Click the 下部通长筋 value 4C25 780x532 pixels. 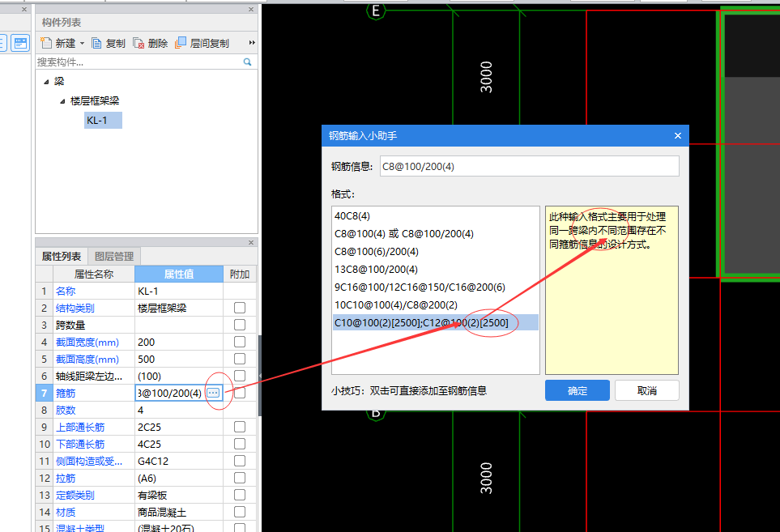[x=179, y=444]
